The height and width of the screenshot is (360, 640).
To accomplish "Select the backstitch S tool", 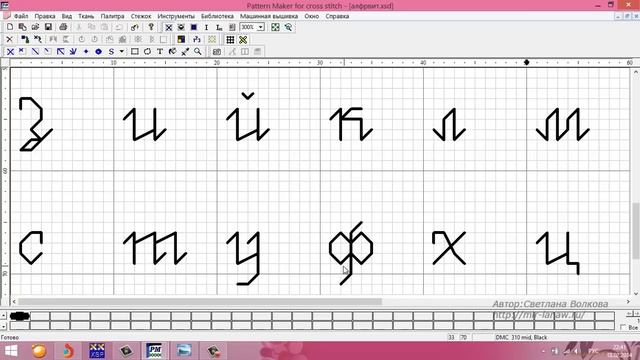I will click(x=111, y=52).
